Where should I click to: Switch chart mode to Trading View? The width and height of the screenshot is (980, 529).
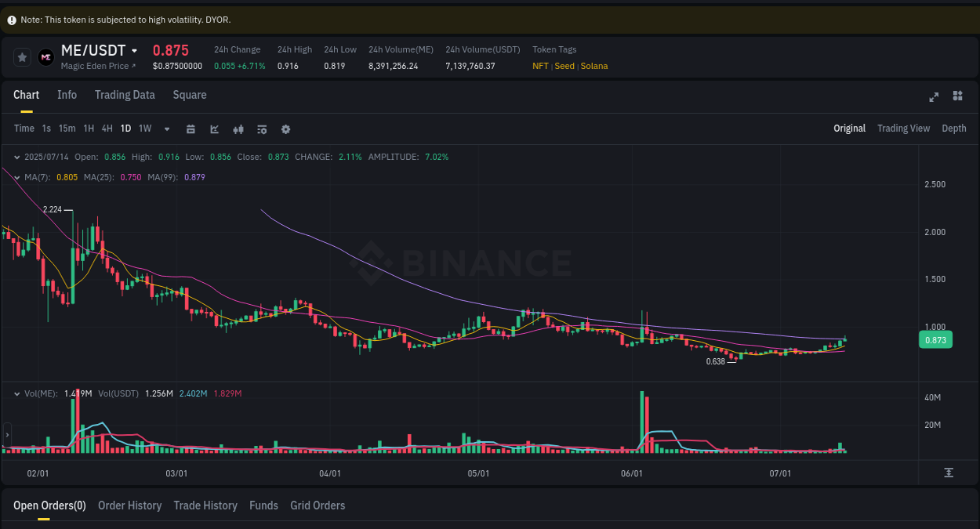pyautogui.click(x=903, y=128)
